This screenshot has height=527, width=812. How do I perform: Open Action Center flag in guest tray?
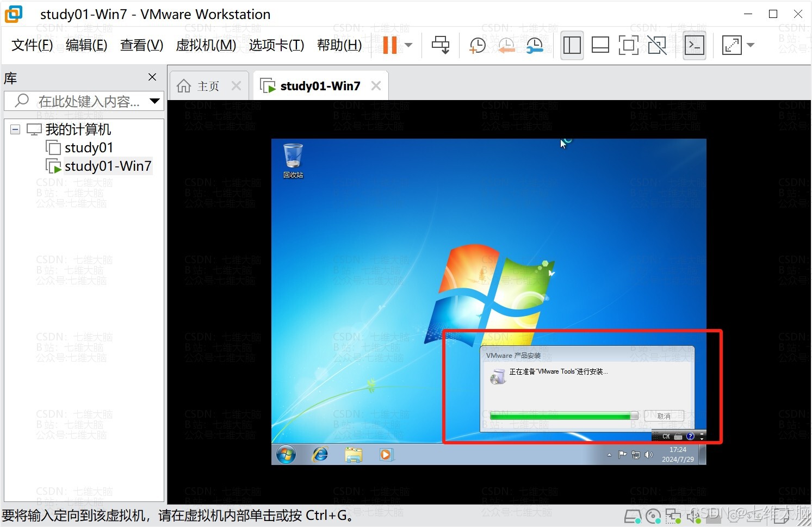point(623,455)
